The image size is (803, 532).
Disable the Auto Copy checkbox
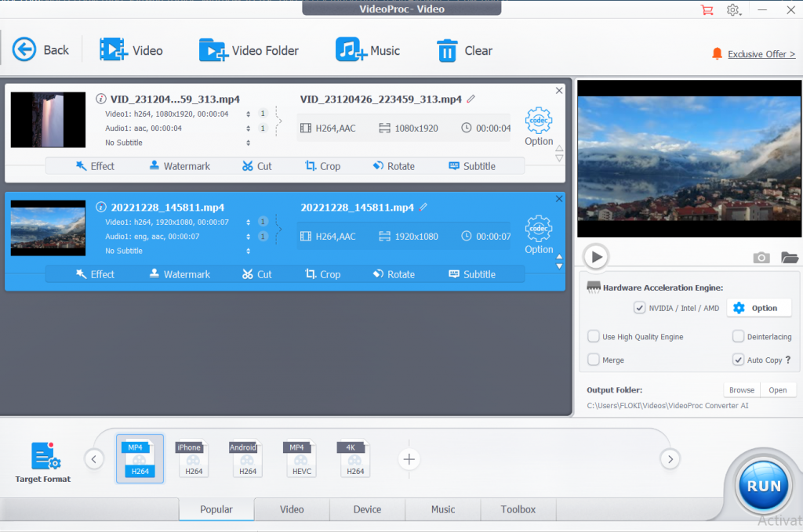pyautogui.click(x=738, y=360)
